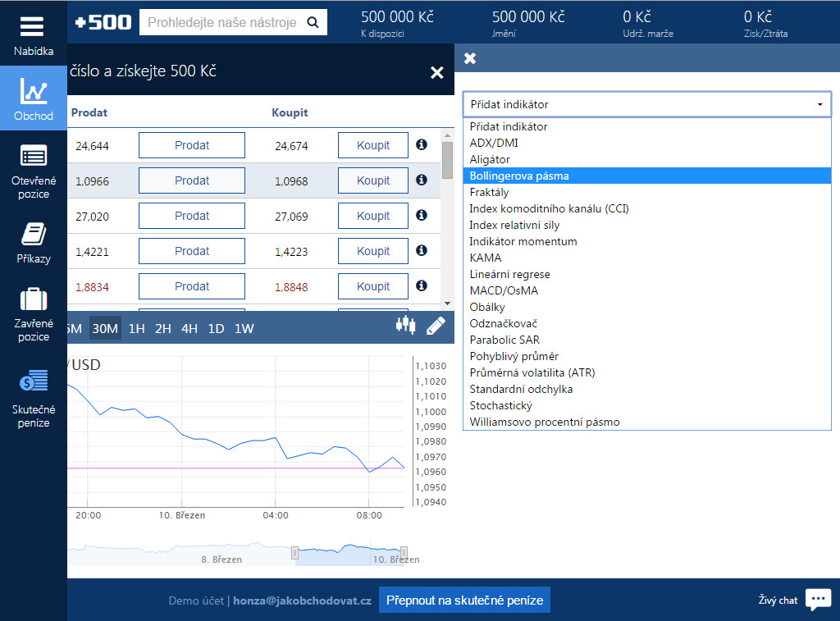Choose Lineární regrese option

tap(646, 274)
